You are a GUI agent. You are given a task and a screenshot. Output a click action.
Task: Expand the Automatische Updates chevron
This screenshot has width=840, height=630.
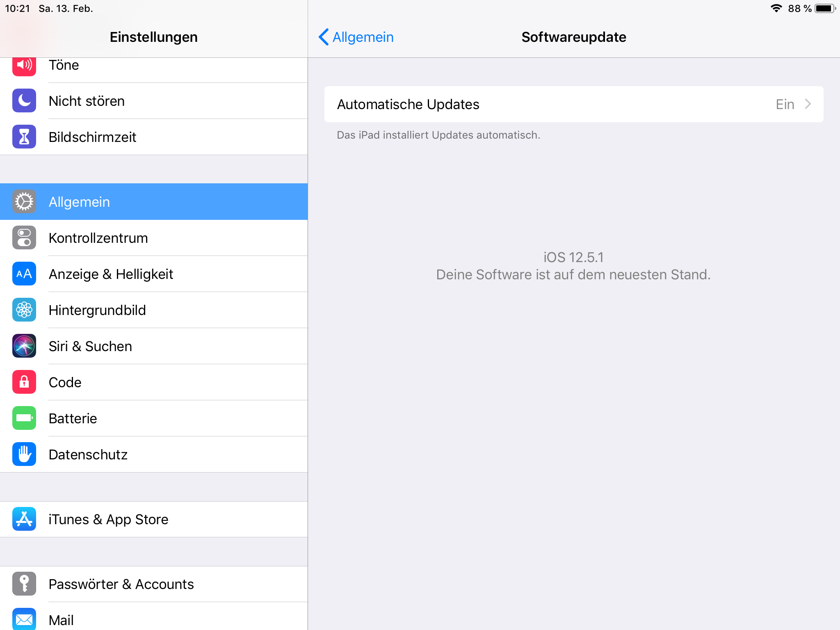[x=808, y=104]
